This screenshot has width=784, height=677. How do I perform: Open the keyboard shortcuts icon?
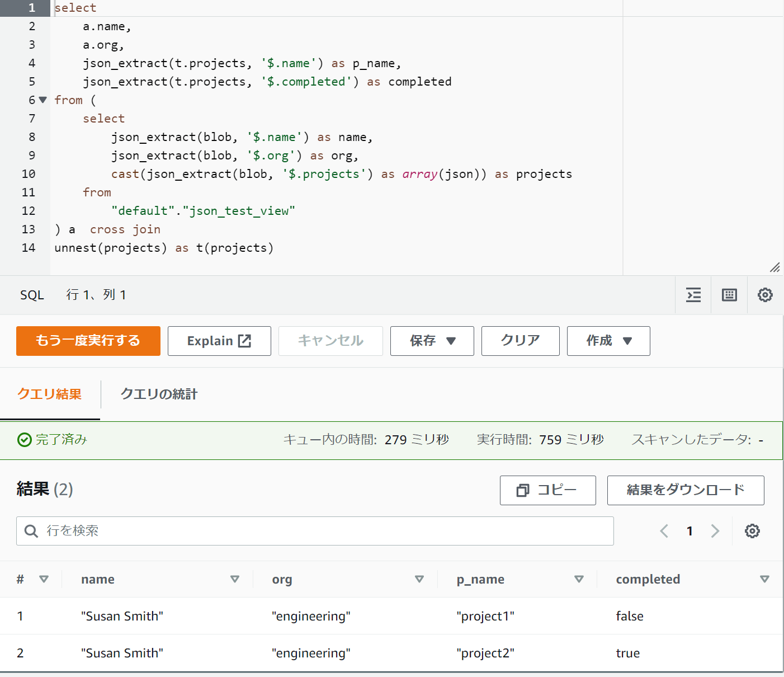(729, 295)
